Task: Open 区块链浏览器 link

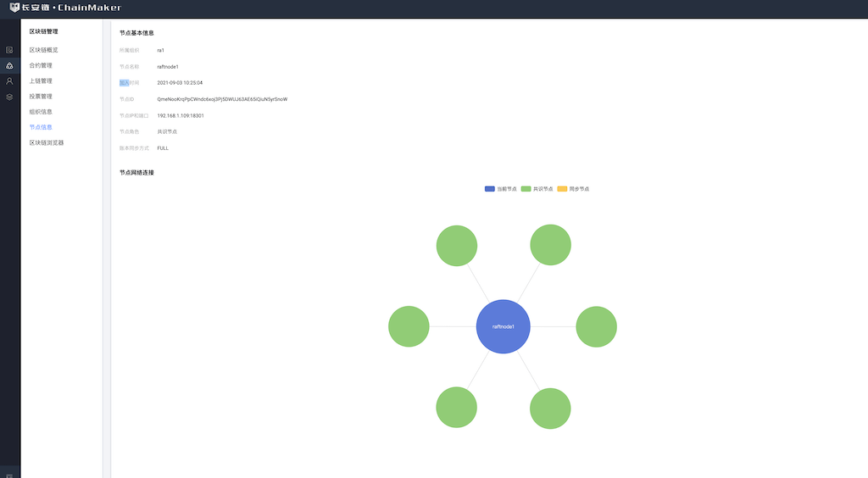Action: point(47,142)
